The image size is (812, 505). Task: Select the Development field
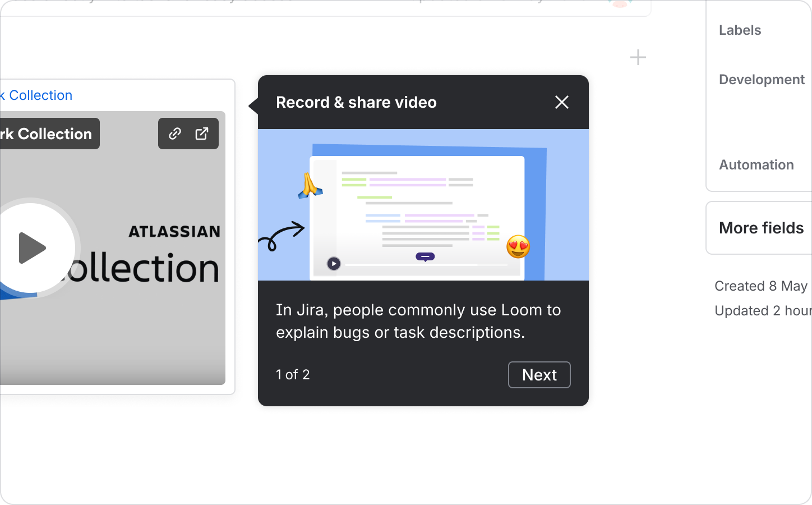[762, 80]
